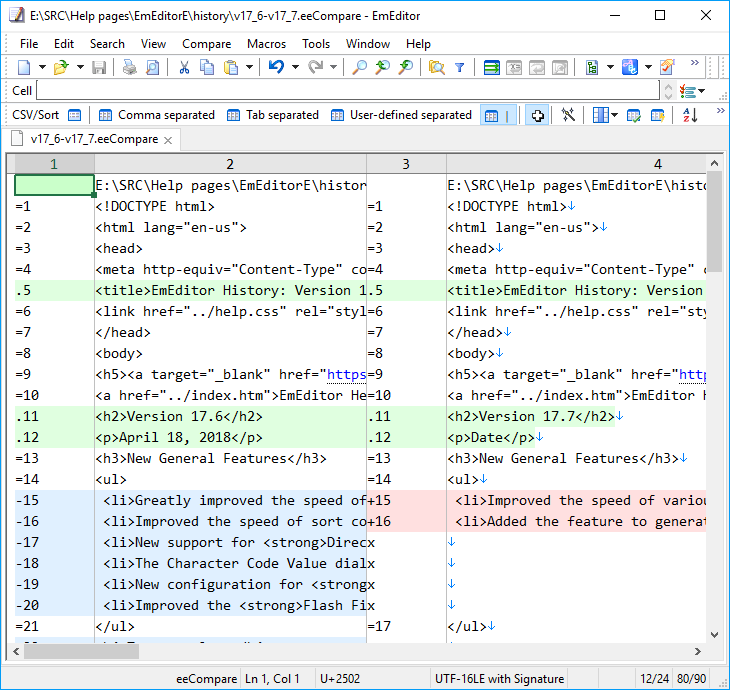The height and width of the screenshot is (690, 730).
Task: Expand the New file dropdown arrow
Action: pyautogui.click(x=42, y=67)
